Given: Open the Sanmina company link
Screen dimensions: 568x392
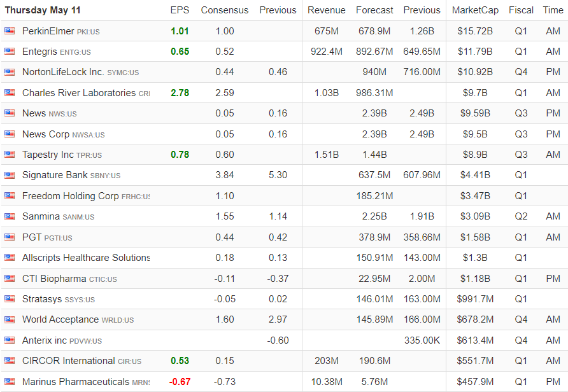Looking at the screenshot, I should pos(59,216).
